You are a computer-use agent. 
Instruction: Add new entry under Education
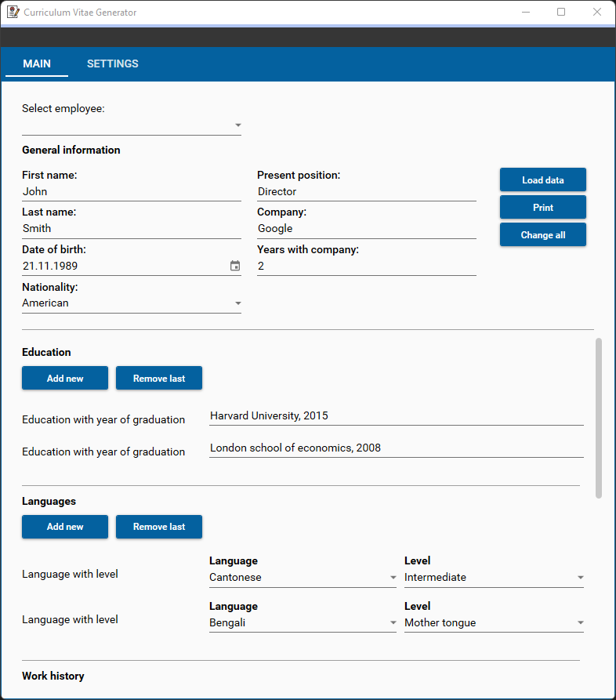pyautogui.click(x=65, y=378)
